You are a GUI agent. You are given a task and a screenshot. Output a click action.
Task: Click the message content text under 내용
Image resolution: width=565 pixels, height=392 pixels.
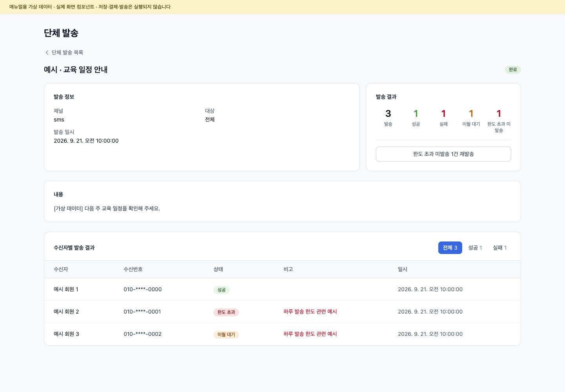(x=107, y=209)
